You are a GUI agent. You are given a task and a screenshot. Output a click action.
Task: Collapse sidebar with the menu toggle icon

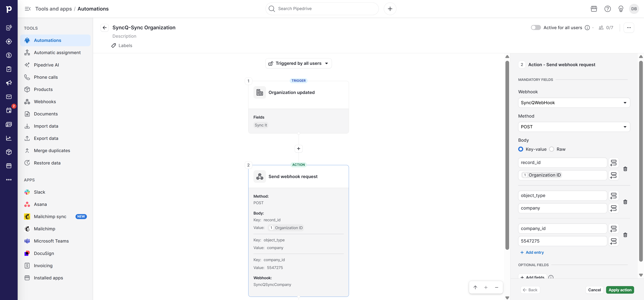point(28,9)
